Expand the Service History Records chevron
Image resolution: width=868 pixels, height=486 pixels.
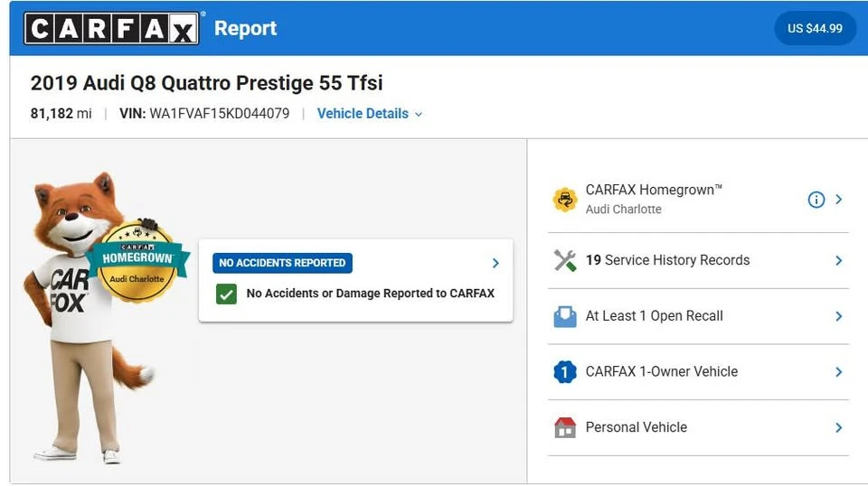[x=839, y=260]
